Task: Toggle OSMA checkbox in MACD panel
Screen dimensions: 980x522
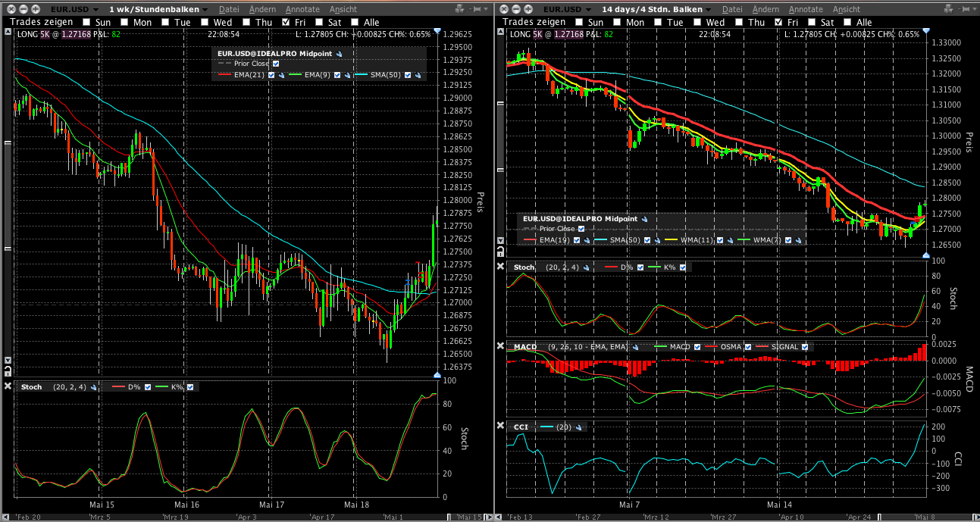Action: (748, 347)
